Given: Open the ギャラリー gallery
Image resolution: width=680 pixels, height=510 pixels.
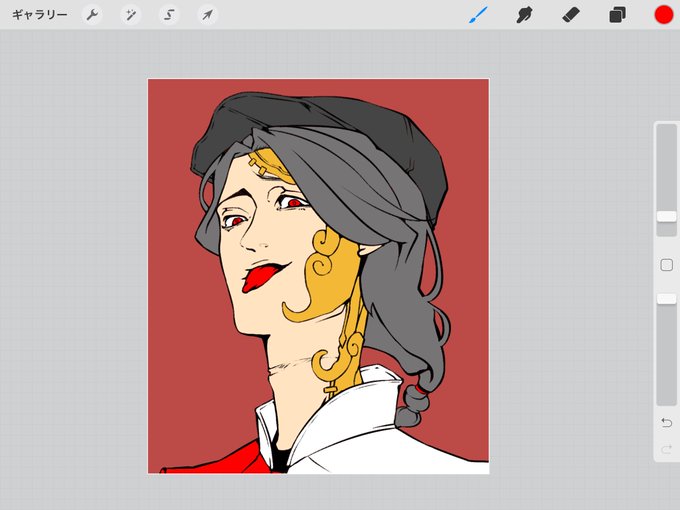Looking at the screenshot, I should pos(39,15).
